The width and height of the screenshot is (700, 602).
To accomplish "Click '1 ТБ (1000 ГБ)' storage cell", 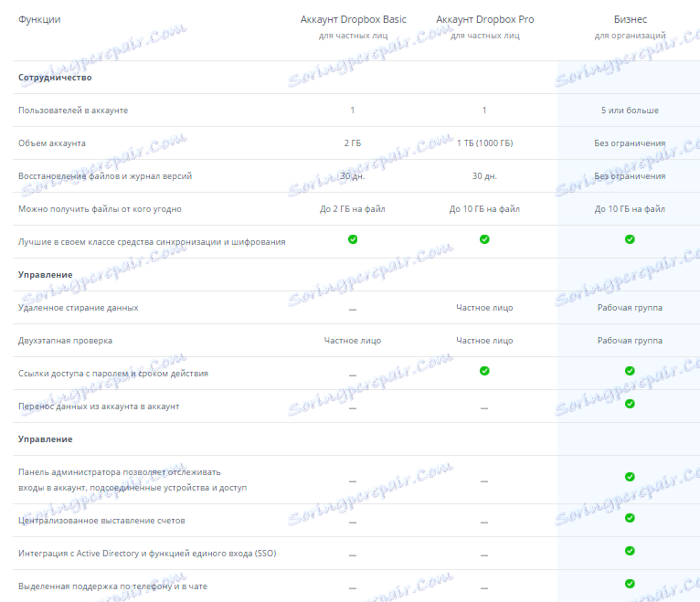I will 485,143.
